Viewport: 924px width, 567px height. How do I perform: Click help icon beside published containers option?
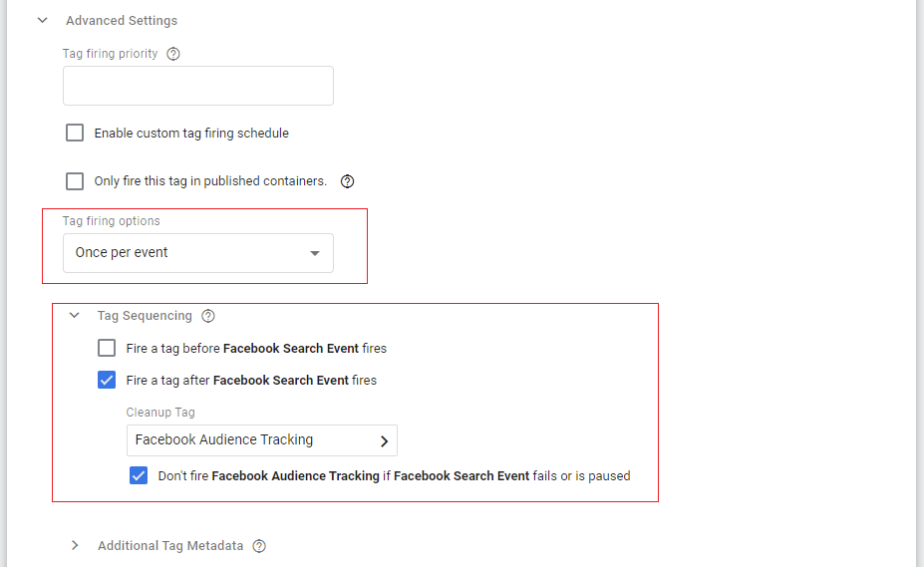click(348, 181)
